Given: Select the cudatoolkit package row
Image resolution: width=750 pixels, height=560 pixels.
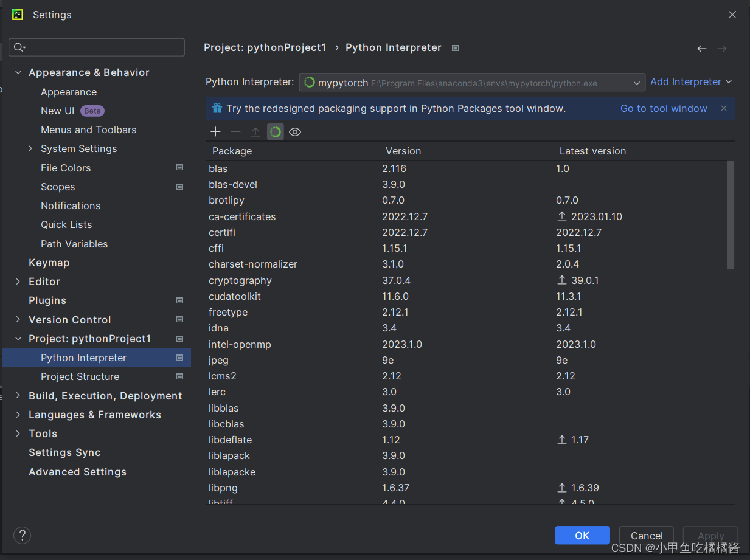Looking at the screenshot, I should (x=467, y=296).
